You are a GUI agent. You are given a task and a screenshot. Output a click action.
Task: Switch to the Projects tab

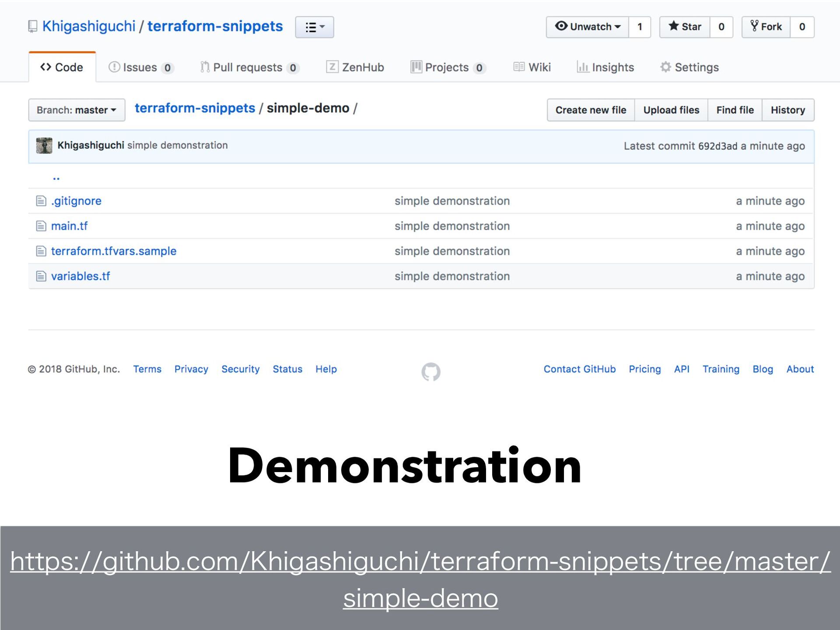(x=448, y=67)
